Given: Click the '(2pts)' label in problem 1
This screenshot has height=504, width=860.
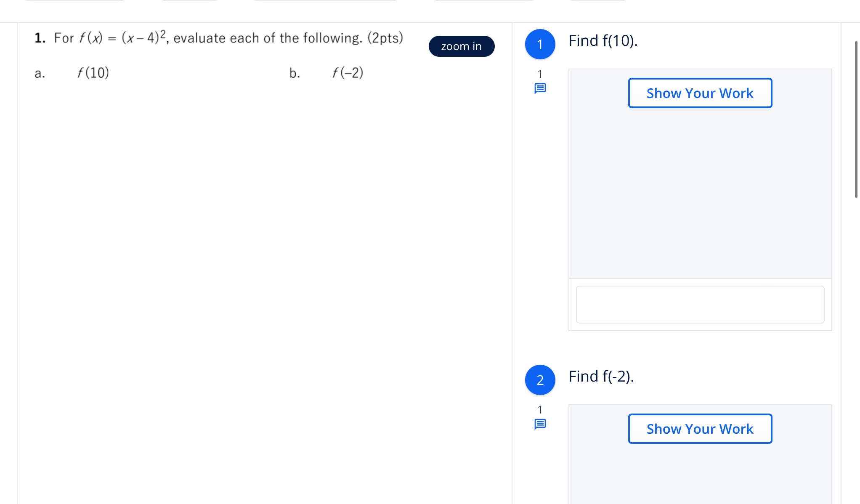Looking at the screenshot, I should (x=385, y=38).
